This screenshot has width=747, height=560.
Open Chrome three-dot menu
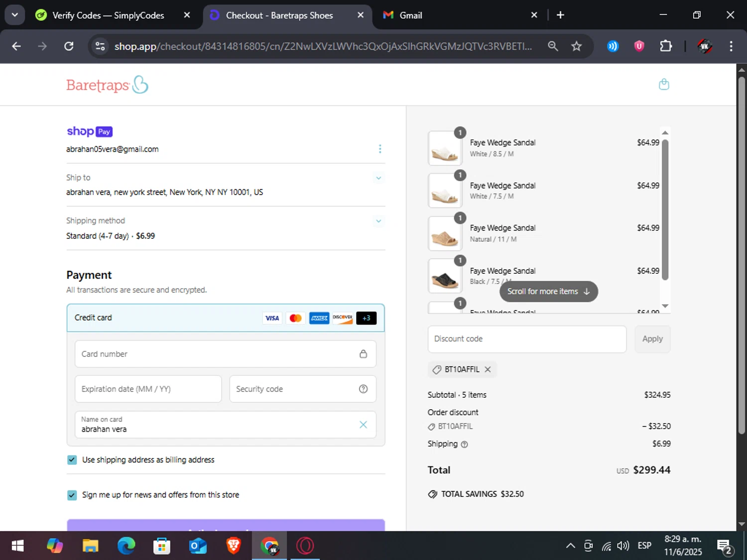[731, 46]
